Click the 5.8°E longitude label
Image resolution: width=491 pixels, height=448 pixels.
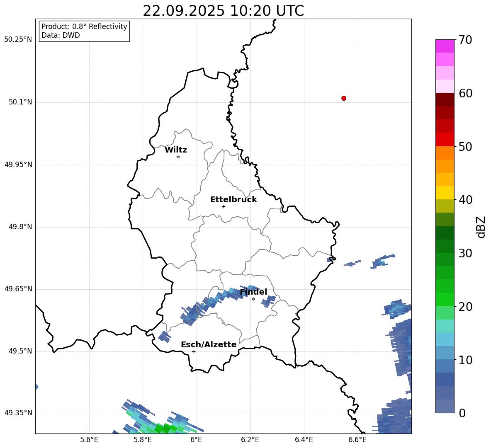click(143, 440)
